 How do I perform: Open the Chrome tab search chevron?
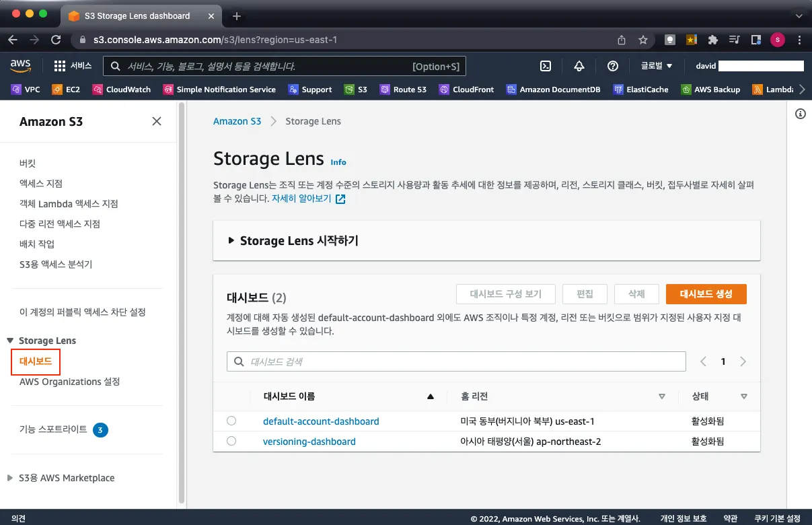tap(799, 15)
